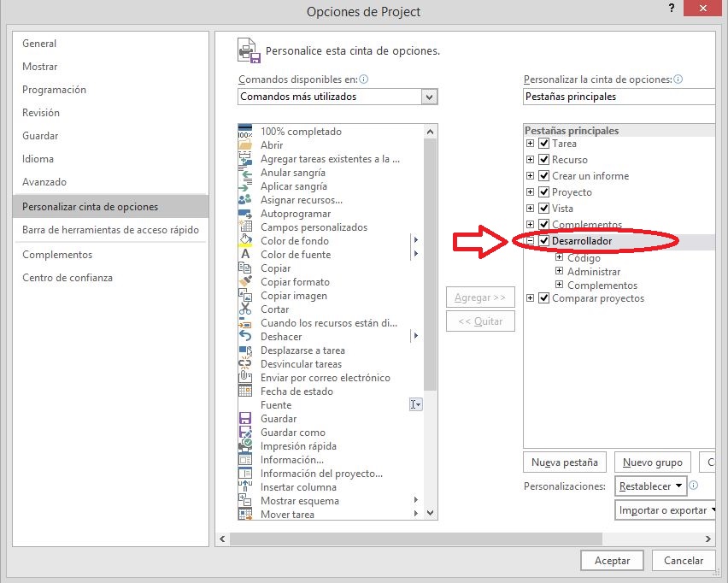Uncheck the Recurso tab checkbox
This screenshot has height=583, width=728.
coord(543,160)
